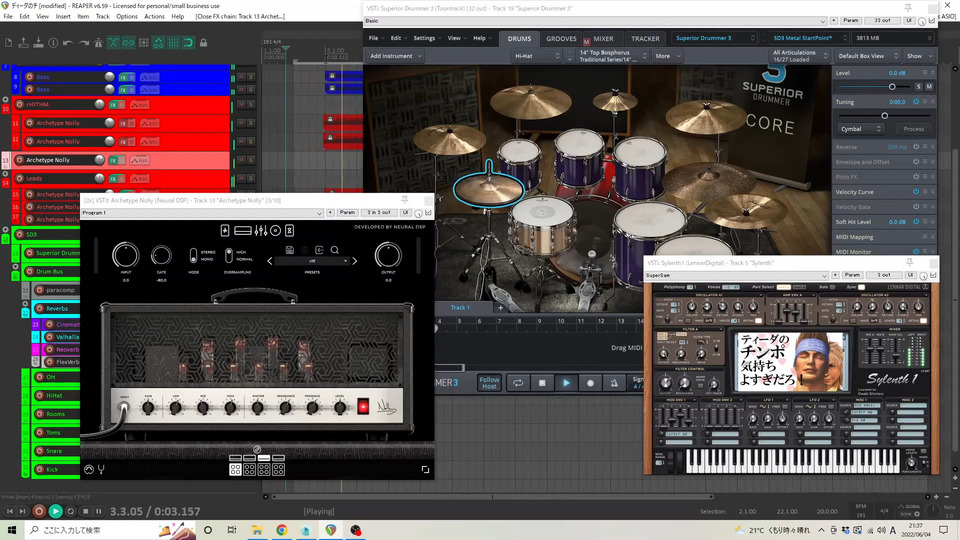Enable the Velocity Curve power toggle
This screenshot has width=960, height=540.
(x=916, y=191)
